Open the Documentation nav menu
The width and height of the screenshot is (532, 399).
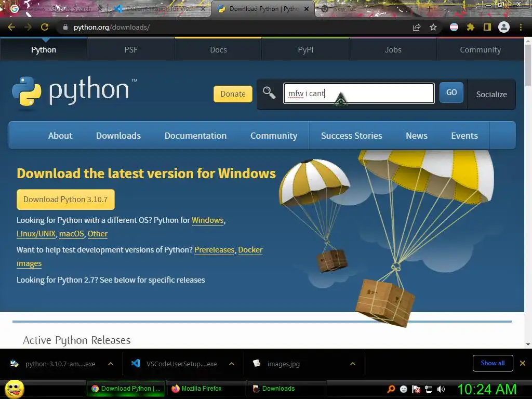pos(195,136)
